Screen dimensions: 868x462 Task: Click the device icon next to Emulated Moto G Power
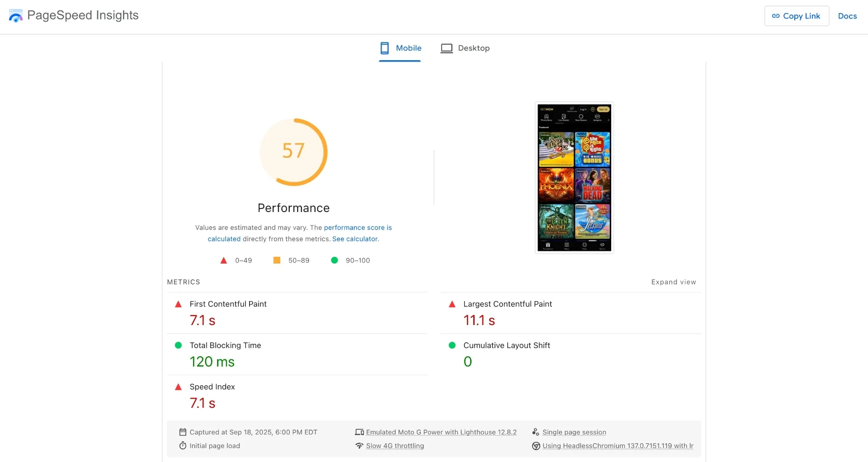359,432
